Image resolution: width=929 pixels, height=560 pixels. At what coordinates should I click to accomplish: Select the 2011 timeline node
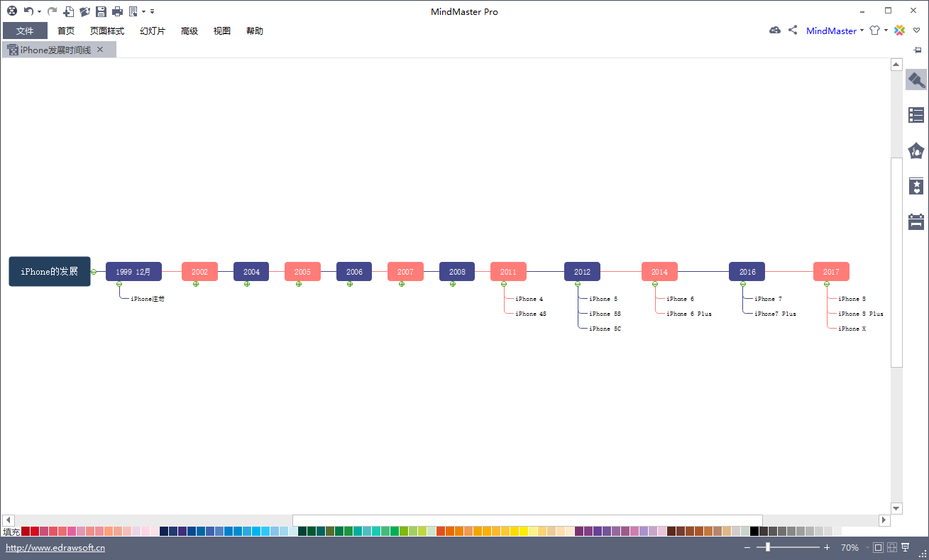coord(508,272)
